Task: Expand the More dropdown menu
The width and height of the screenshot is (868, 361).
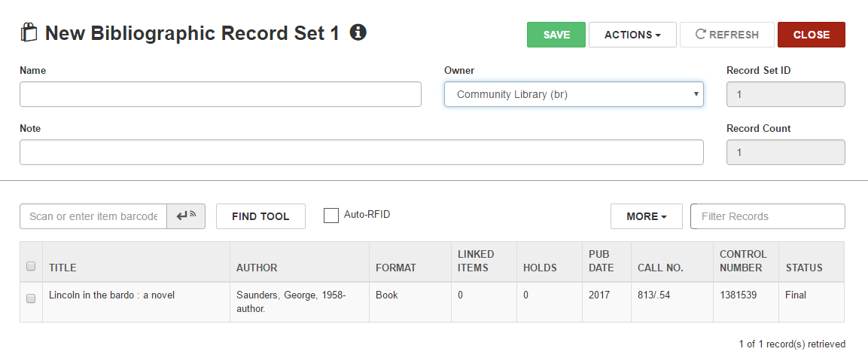Action: [646, 216]
